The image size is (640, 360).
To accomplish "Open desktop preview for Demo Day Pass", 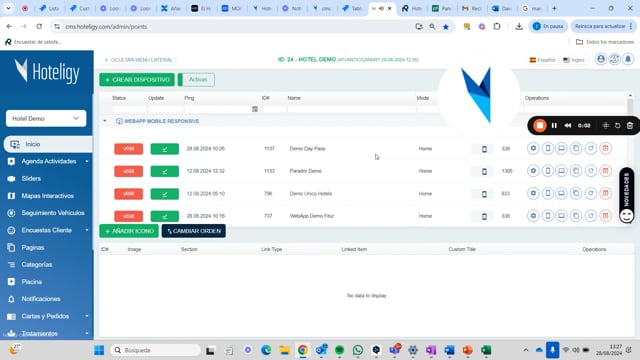I will coord(562,149).
